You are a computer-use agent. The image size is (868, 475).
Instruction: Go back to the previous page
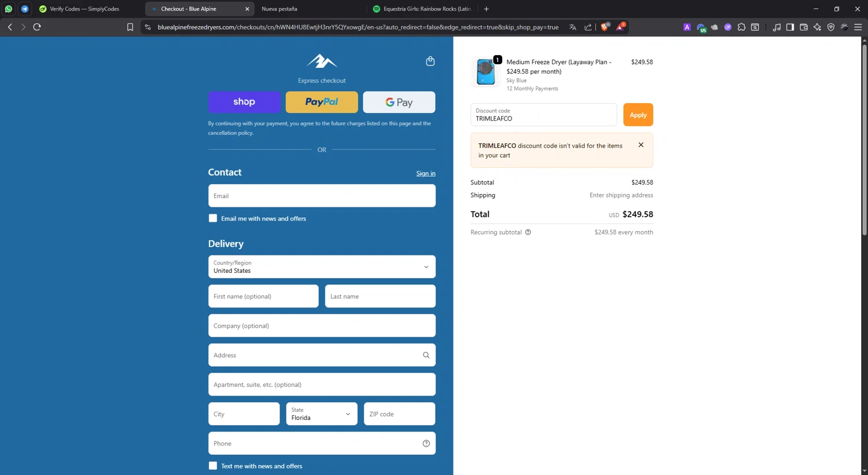pyautogui.click(x=10, y=27)
